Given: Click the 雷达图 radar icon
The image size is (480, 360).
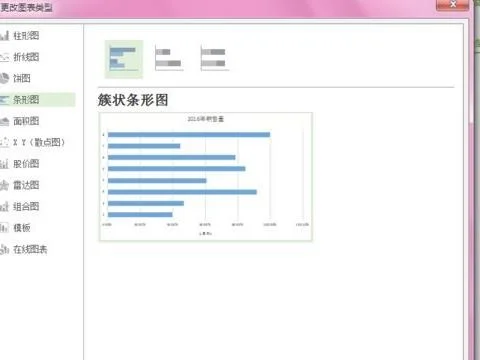Looking at the screenshot, I should 4,185.
